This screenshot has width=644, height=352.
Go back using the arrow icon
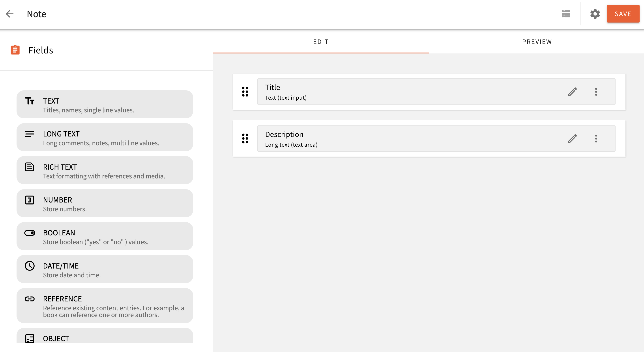click(10, 14)
